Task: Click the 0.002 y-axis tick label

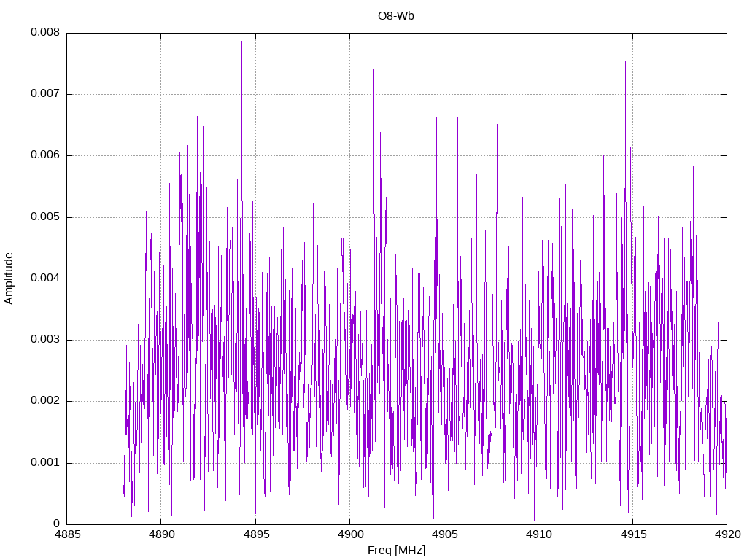Action: pos(45,400)
